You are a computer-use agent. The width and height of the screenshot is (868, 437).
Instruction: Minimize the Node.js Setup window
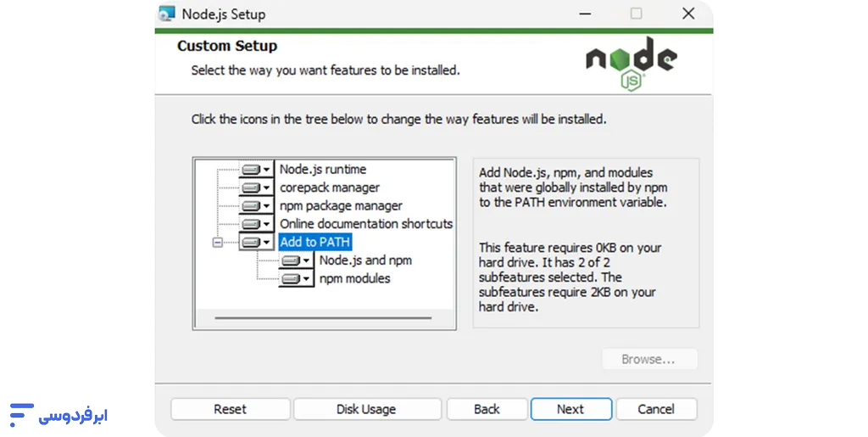[x=585, y=14]
